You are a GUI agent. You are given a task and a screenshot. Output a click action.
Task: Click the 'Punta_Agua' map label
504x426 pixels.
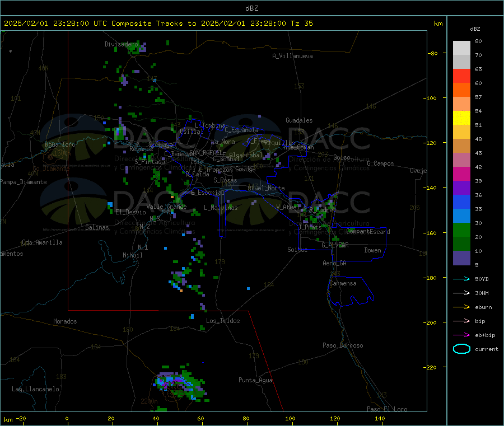point(255,381)
